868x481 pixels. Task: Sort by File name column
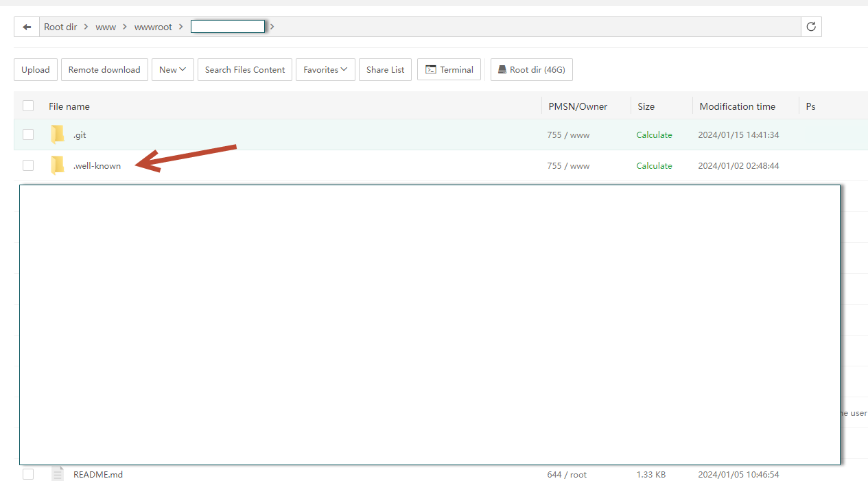click(69, 106)
